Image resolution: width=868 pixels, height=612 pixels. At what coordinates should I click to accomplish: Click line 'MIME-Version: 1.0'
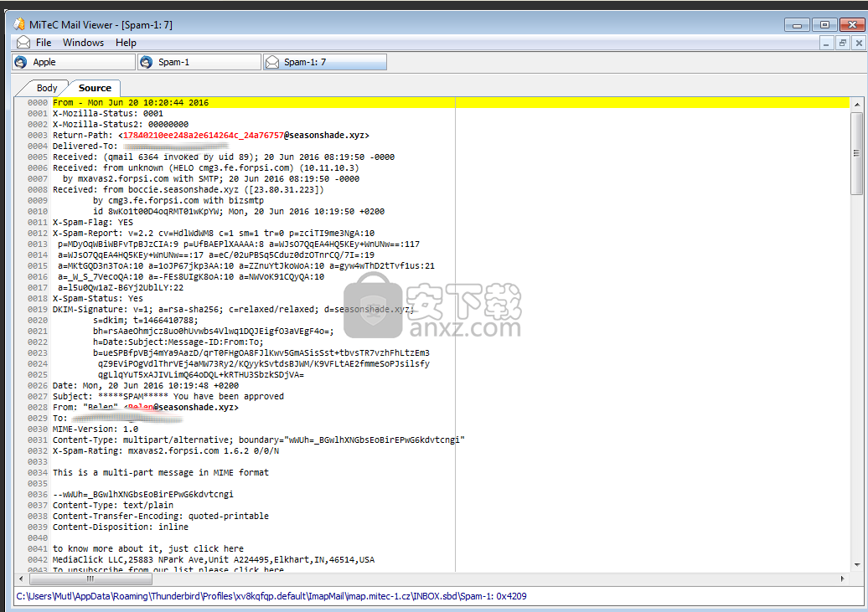(x=96, y=429)
